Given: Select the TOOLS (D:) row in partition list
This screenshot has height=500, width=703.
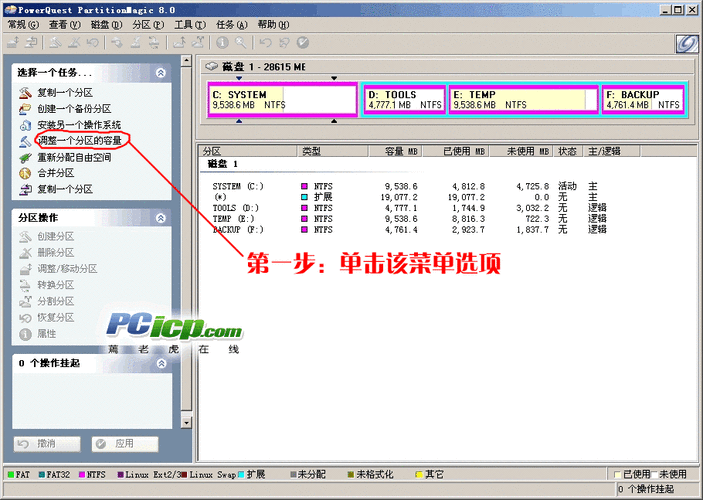Looking at the screenshot, I should tap(409, 208).
